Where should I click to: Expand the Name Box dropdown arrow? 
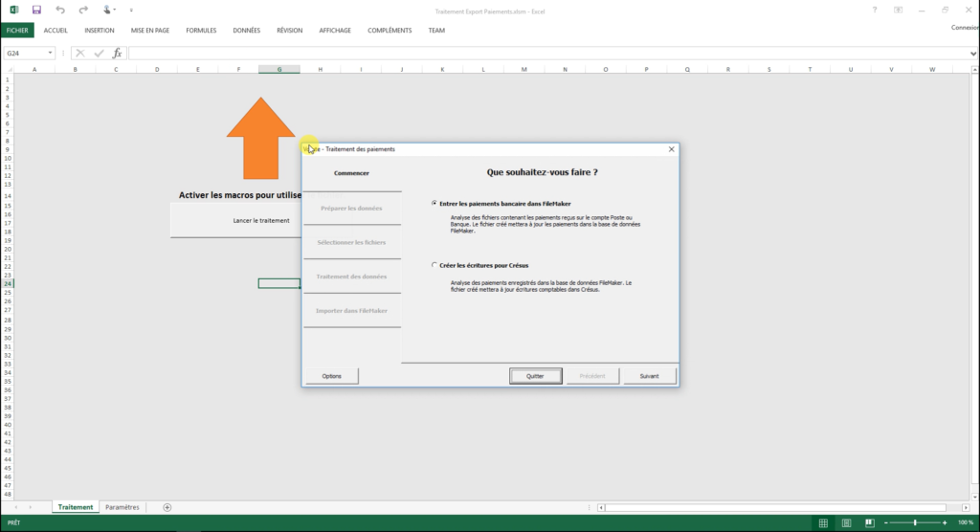pos(50,54)
